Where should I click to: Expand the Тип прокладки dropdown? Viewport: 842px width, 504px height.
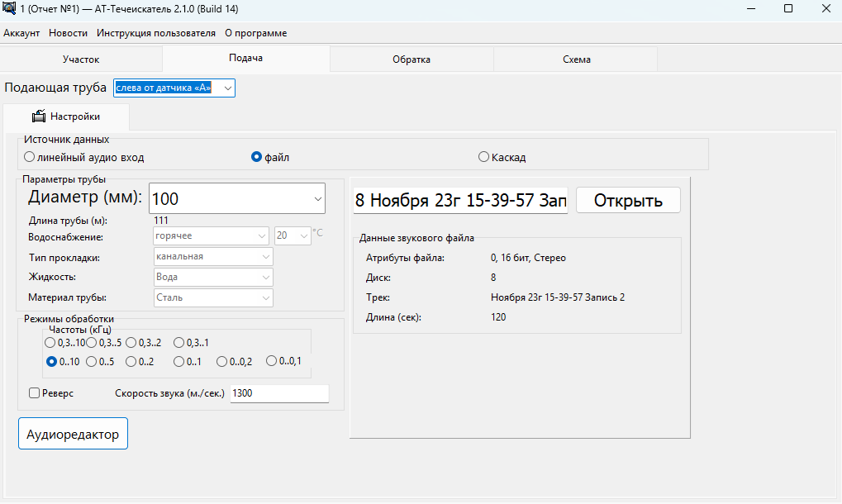(x=265, y=256)
